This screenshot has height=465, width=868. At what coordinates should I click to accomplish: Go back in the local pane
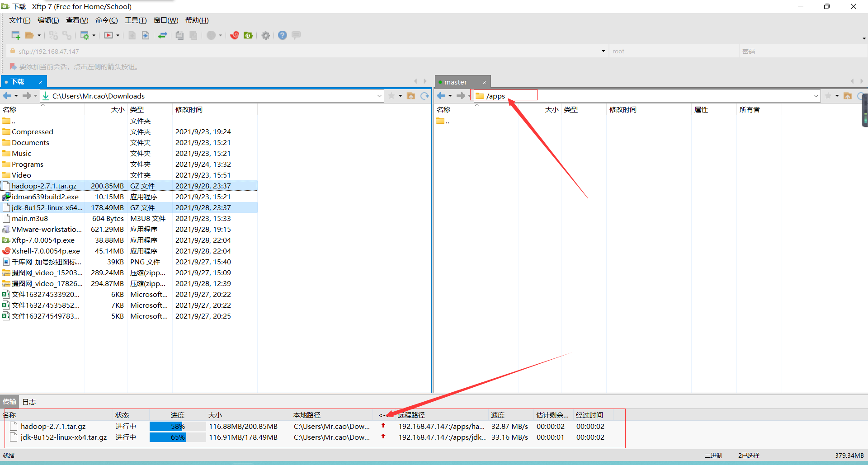point(7,96)
